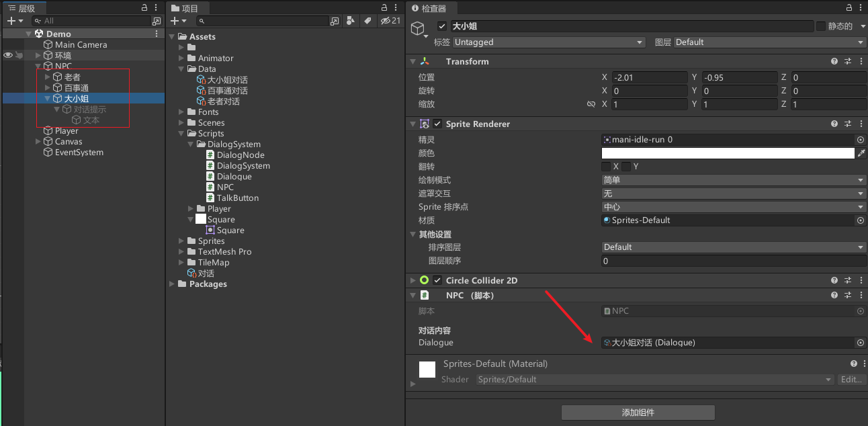Open the 绘制模式 简单 dropdown
868x426 pixels.
(734, 180)
